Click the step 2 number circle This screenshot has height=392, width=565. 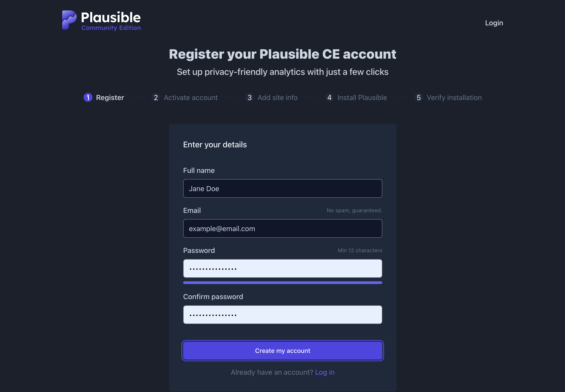pos(156,98)
